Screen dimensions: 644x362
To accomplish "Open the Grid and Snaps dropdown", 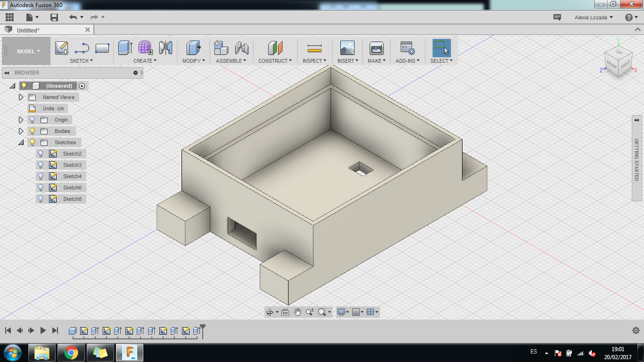I will (358, 312).
